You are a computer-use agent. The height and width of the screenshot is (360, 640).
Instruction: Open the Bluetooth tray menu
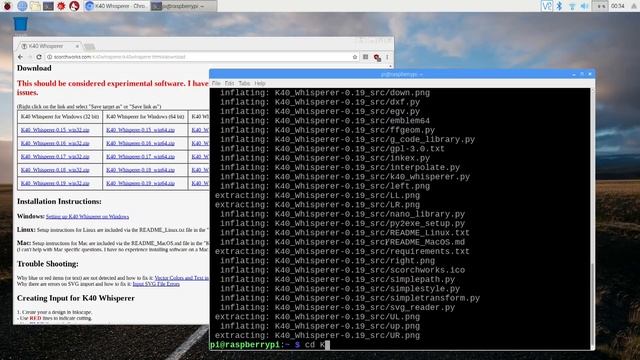pos(560,6)
